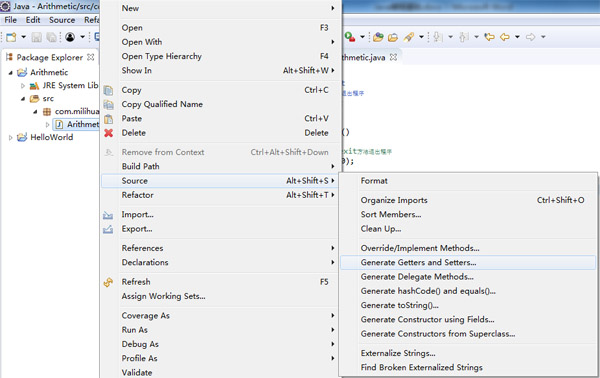The width and height of the screenshot is (600, 378).
Task: Choose Generate toString()...
Action: pos(468,305)
